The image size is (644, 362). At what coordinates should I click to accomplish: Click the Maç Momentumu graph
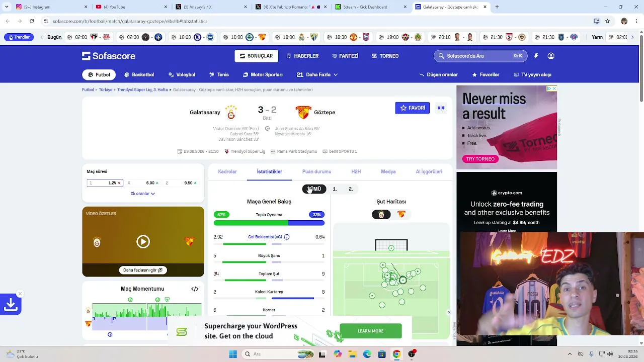[x=147, y=317]
